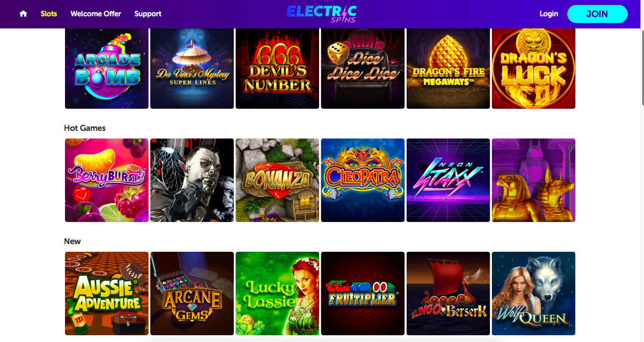Open the Slingo Berserk game

pos(448,293)
